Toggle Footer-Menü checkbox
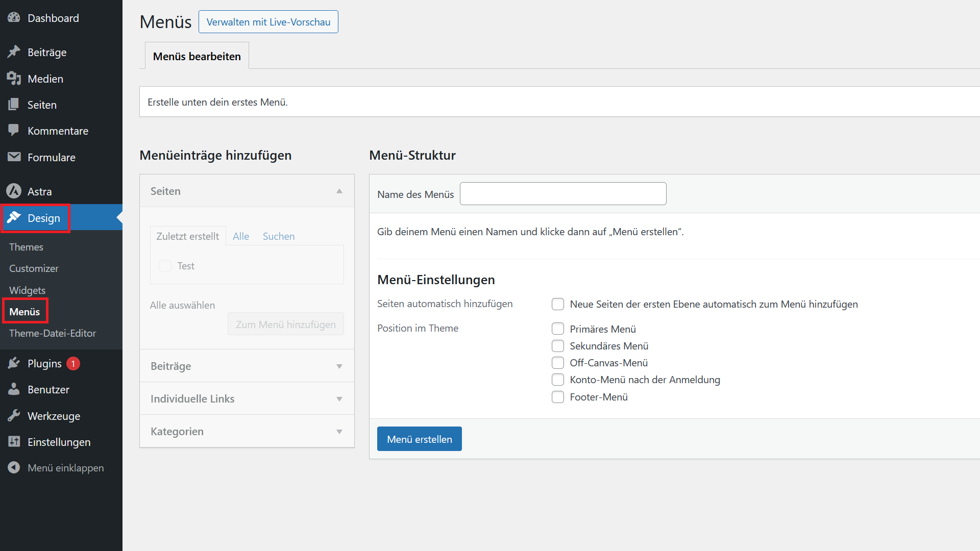 tap(557, 397)
